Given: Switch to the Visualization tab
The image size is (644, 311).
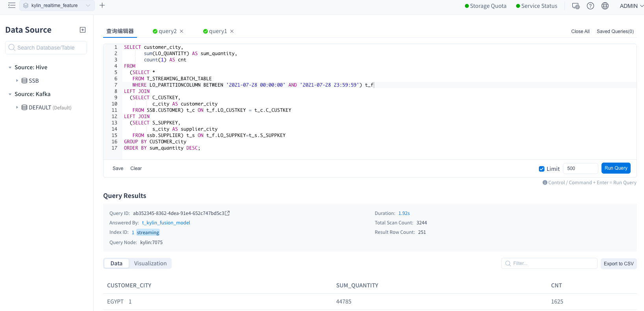Looking at the screenshot, I should pos(150,263).
